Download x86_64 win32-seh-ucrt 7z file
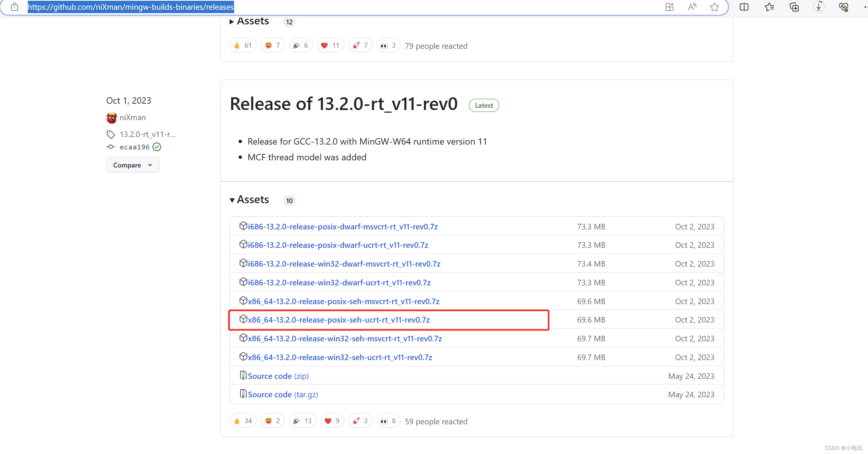This screenshot has height=454, width=868. [340, 357]
